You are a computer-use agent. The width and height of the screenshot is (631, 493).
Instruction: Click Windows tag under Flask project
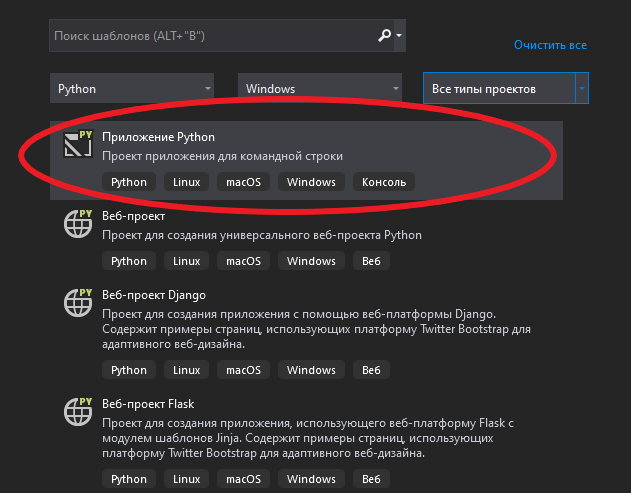tap(311, 479)
